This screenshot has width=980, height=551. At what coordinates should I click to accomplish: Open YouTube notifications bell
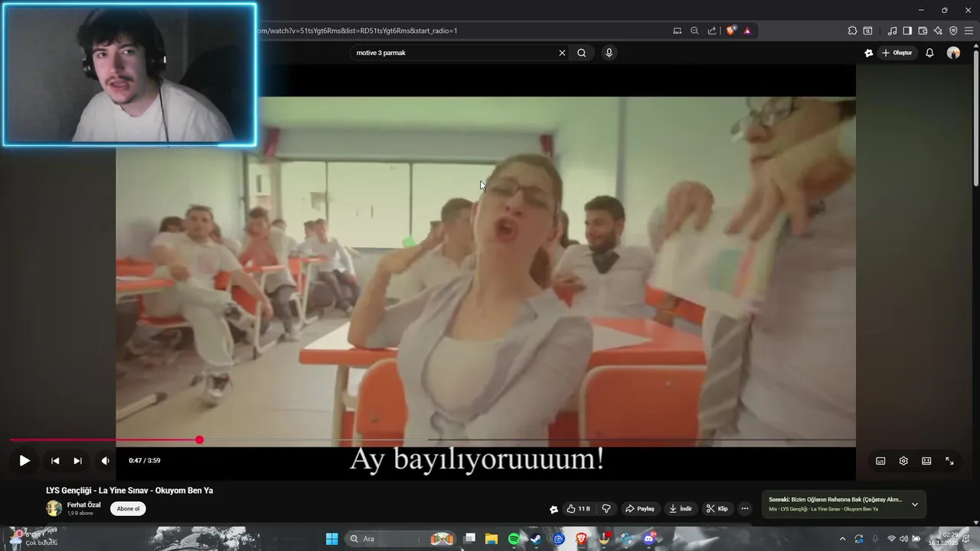click(929, 53)
